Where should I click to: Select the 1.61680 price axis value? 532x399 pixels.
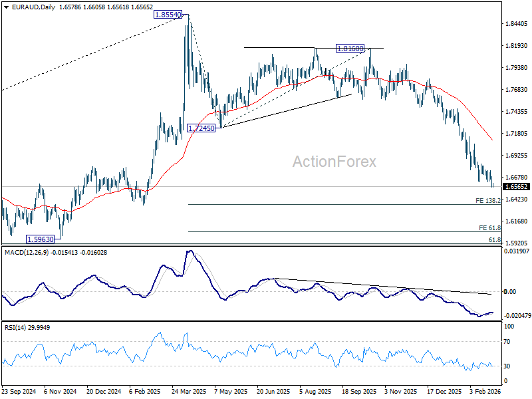517,221
